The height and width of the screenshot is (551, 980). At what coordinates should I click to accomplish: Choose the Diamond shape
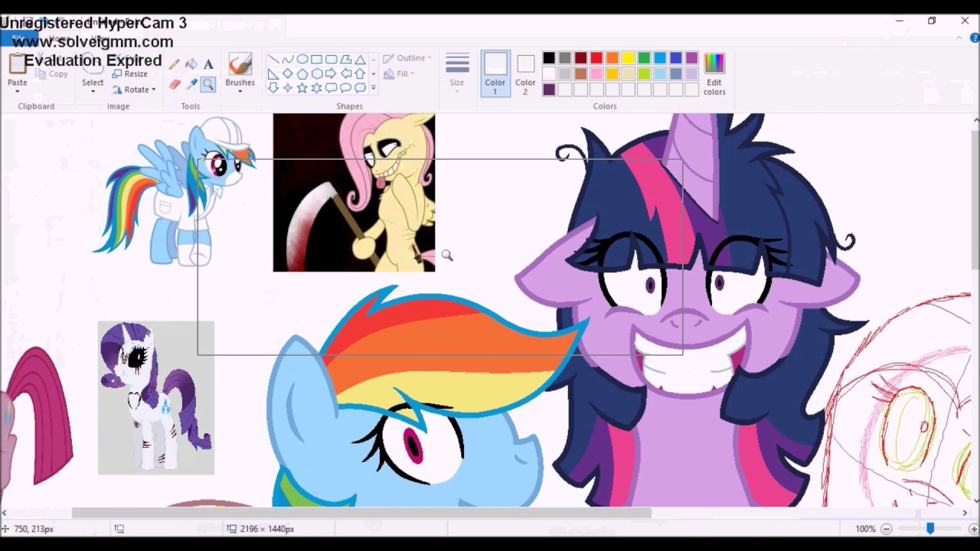(x=287, y=73)
